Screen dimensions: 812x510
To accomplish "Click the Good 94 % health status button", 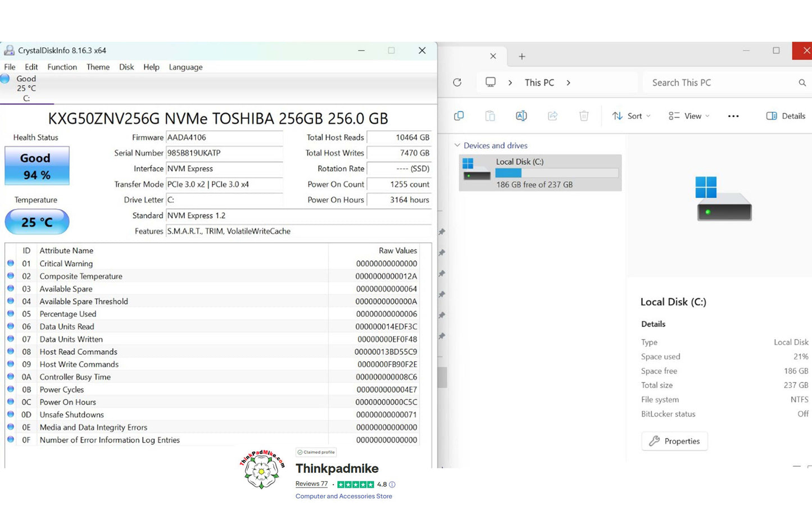I will click(x=37, y=166).
